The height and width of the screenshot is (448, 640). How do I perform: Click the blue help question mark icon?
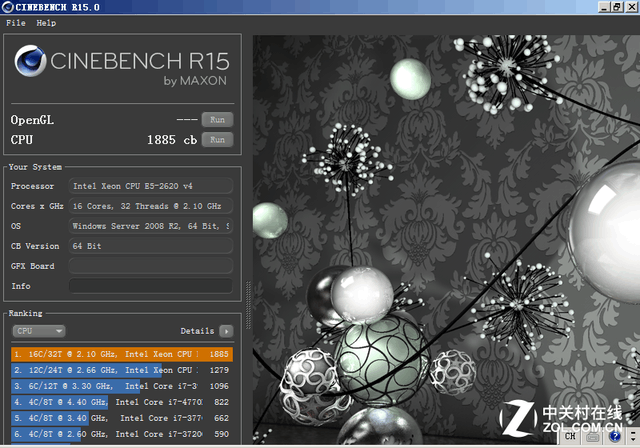coord(614,436)
